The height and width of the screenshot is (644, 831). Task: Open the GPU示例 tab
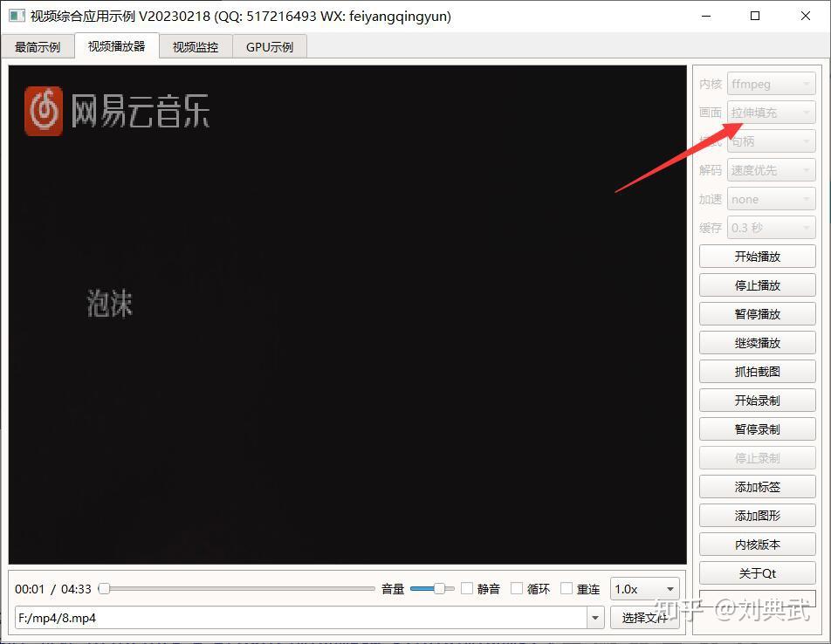point(270,47)
